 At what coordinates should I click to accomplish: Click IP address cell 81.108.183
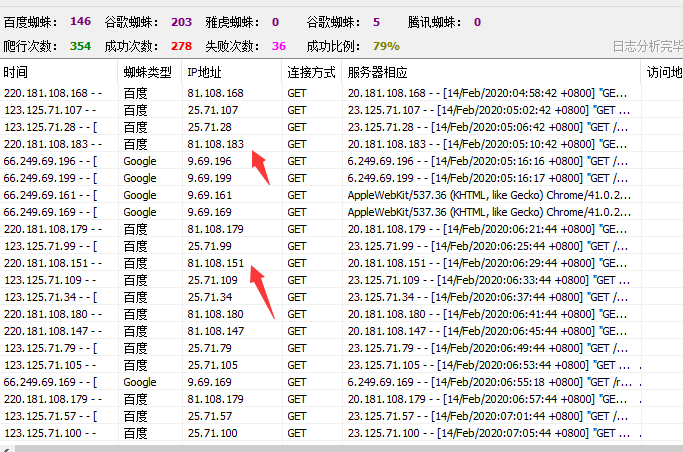pos(216,144)
